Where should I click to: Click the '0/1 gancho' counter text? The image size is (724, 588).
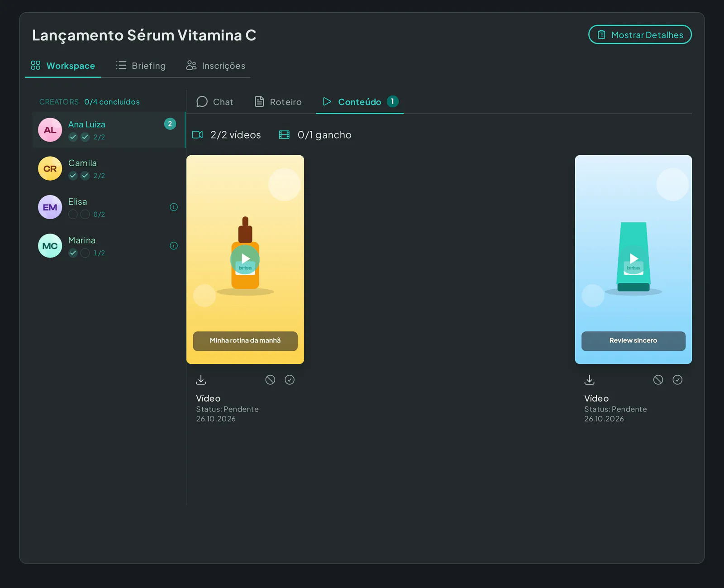pyautogui.click(x=324, y=135)
